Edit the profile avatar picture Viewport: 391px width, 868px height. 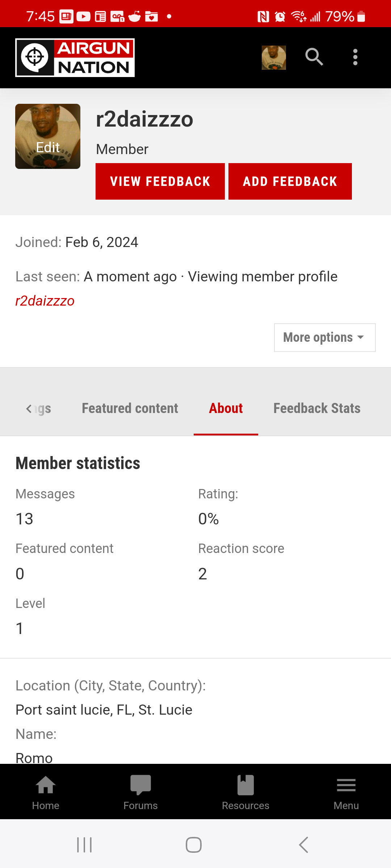point(48,136)
